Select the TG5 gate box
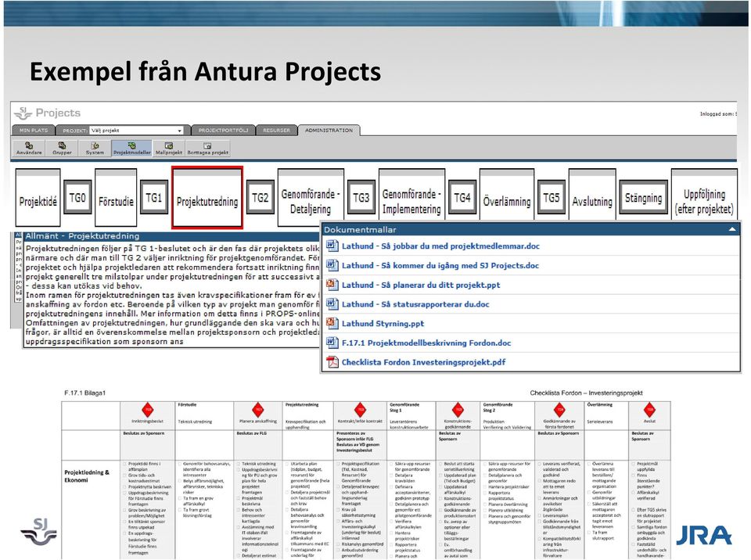Viewport: 751px width, 560px height. click(552, 197)
